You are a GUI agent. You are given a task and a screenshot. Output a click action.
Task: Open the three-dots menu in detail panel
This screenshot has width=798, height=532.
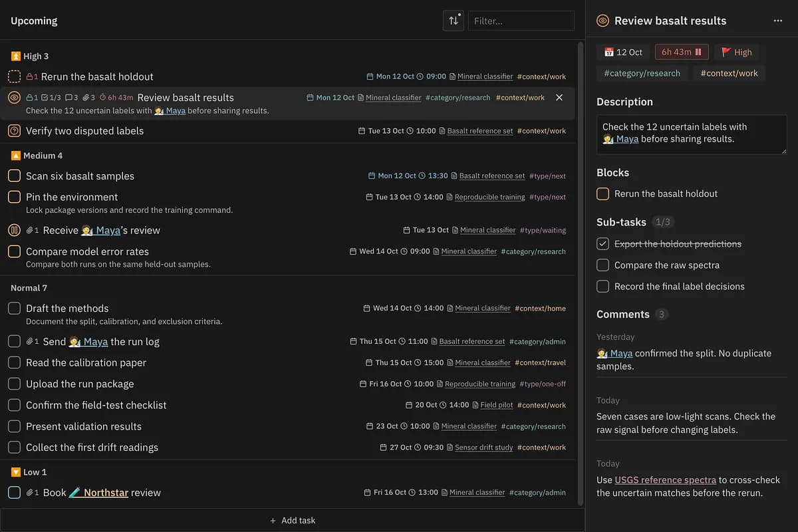point(778,21)
